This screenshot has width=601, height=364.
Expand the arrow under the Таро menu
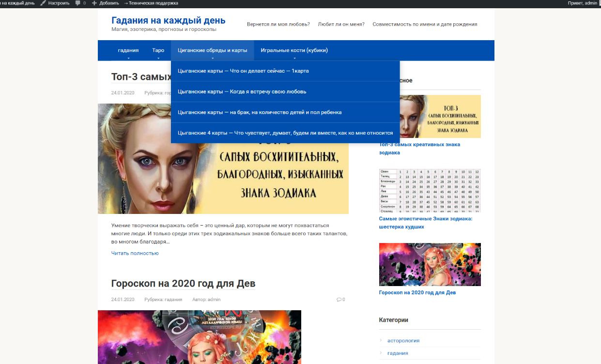tap(158, 58)
